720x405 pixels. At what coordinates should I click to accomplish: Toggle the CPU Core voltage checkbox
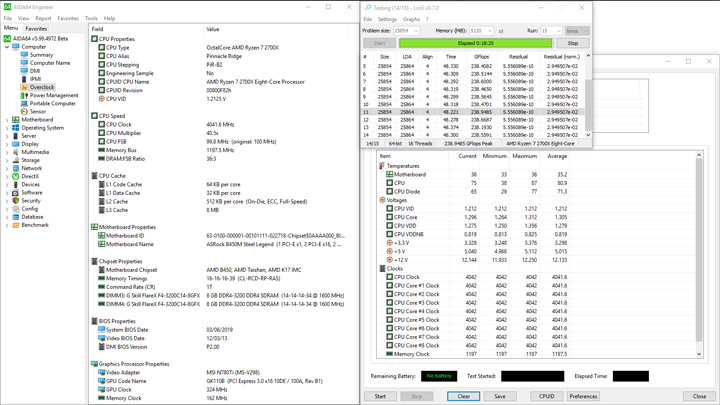pos(389,217)
